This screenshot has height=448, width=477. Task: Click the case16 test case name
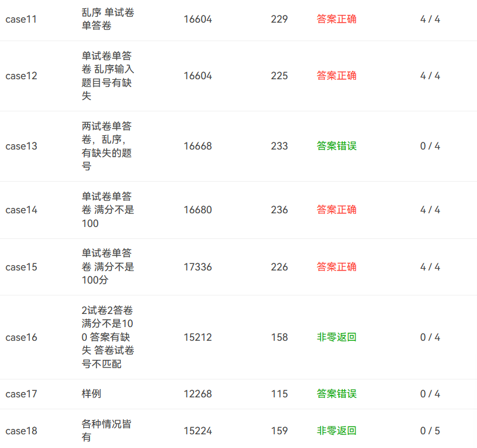[x=21, y=337]
